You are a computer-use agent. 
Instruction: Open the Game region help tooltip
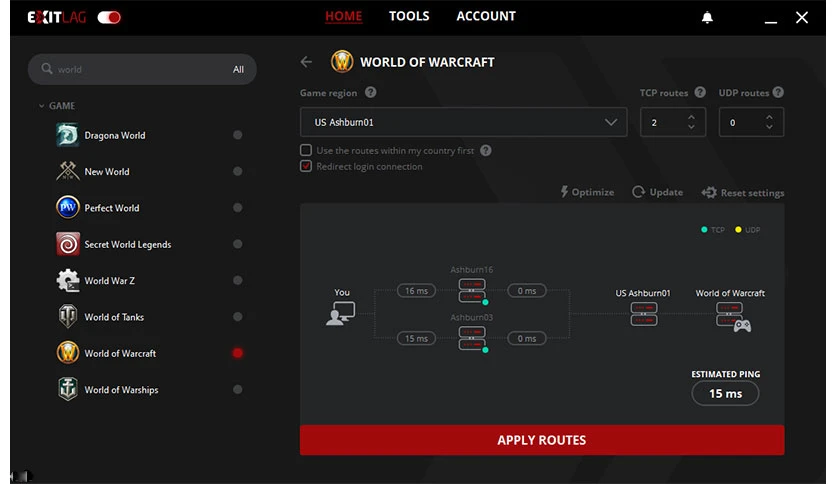coord(371,92)
